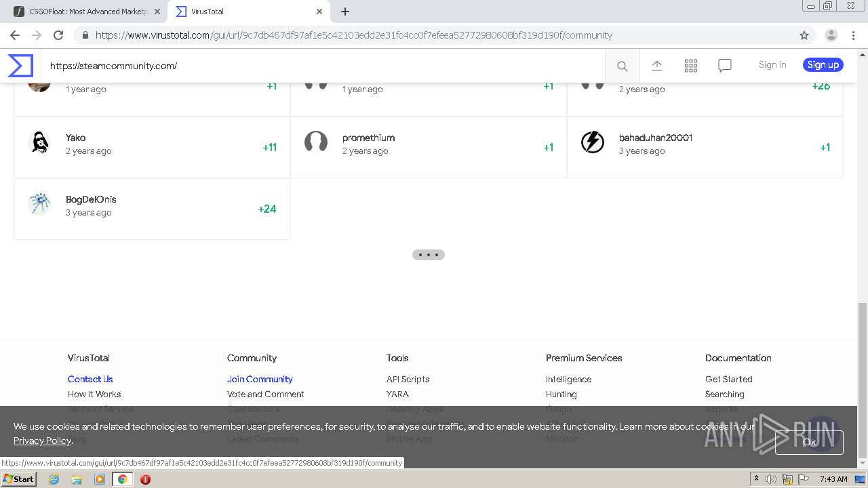
Task: Click the network tray icon
Action: click(x=787, y=479)
